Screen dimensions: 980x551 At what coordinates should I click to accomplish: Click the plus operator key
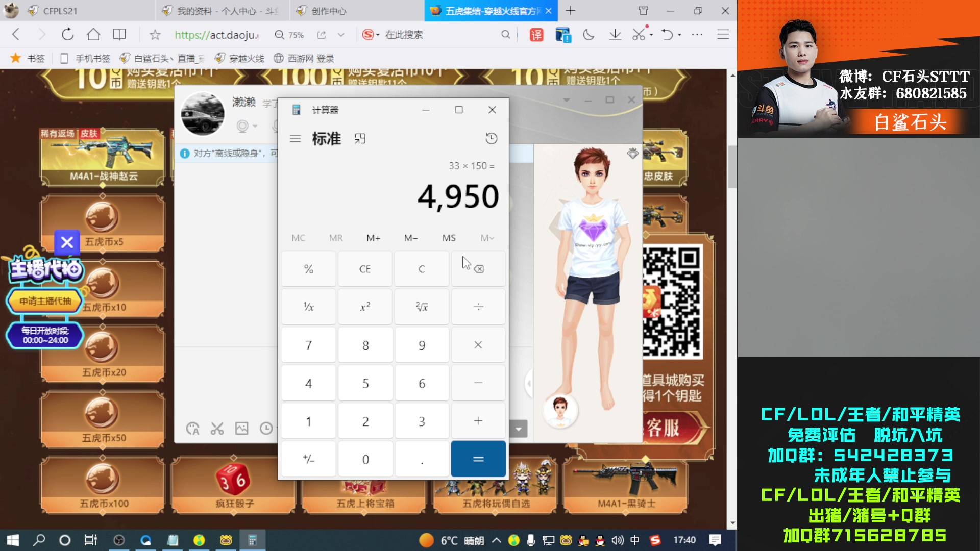click(478, 421)
